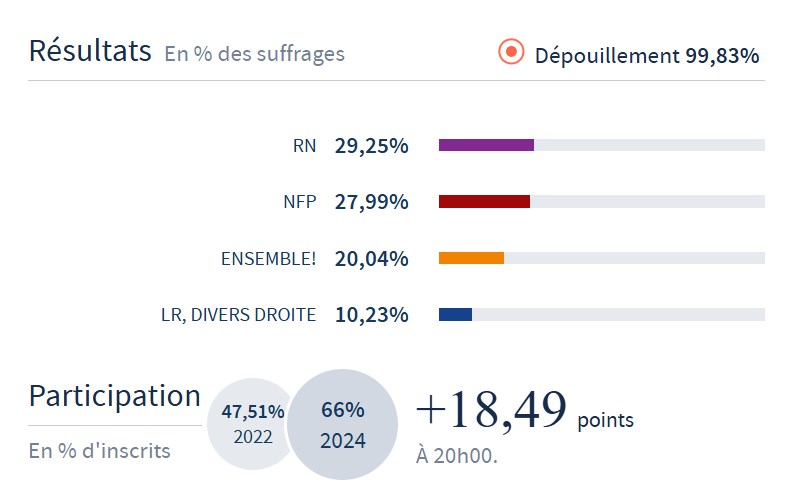
Task: Click the 20,04% ENSEMBLE! score
Action: (x=371, y=259)
